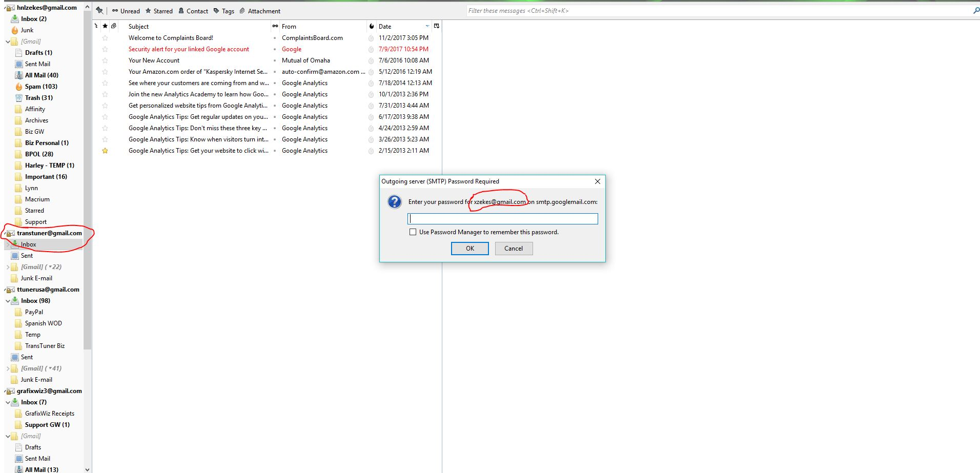Click the folder pane scrollbar down arrow
This screenshot has height=473, width=980.
(x=87, y=469)
